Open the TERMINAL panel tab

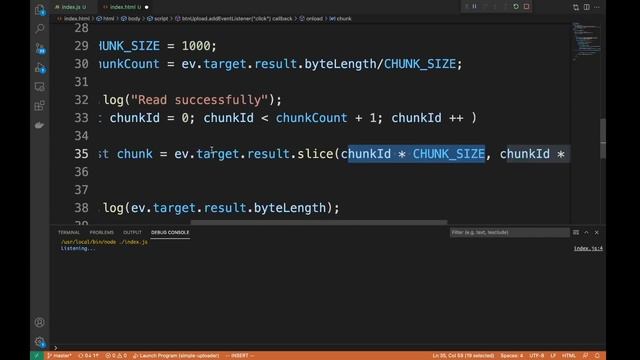(x=69, y=232)
